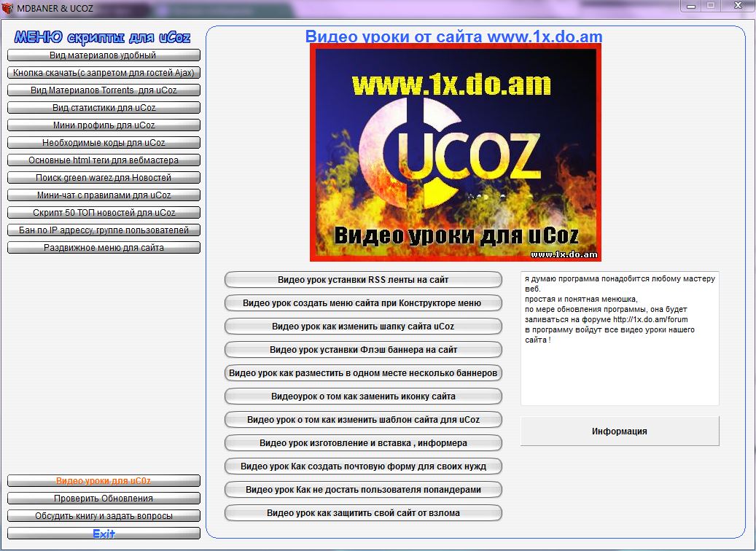Image resolution: width=756 pixels, height=551 pixels.
Task: Play lesson 'разместить в одном месте несколько баннеров'
Action: (x=363, y=372)
